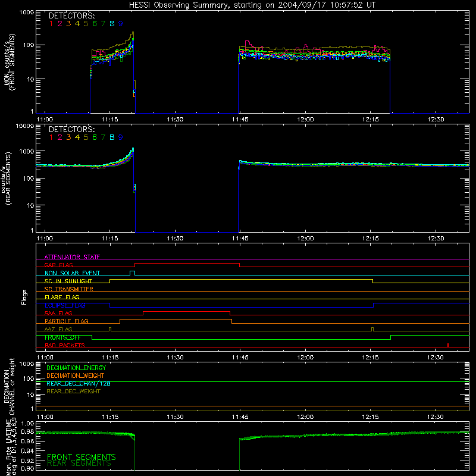The width and height of the screenshot is (476, 476).
Task: Click olive detector 5 in front segments legend
Action: coord(86,23)
